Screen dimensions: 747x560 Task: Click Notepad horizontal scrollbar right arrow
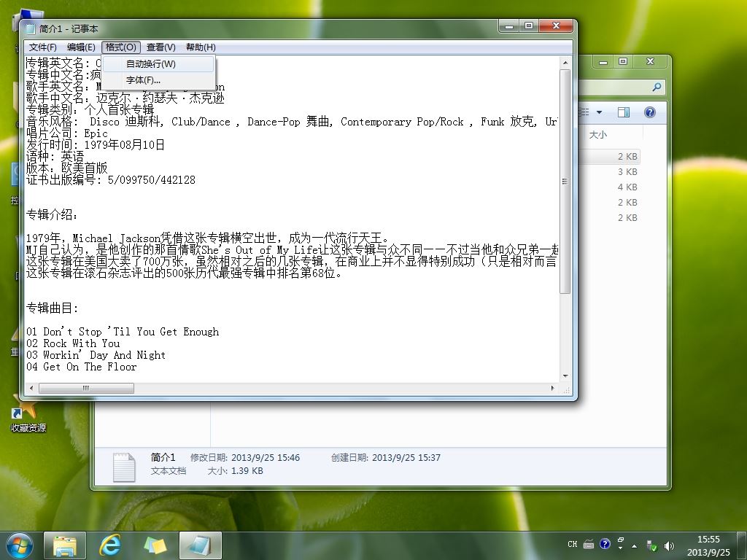(553, 388)
